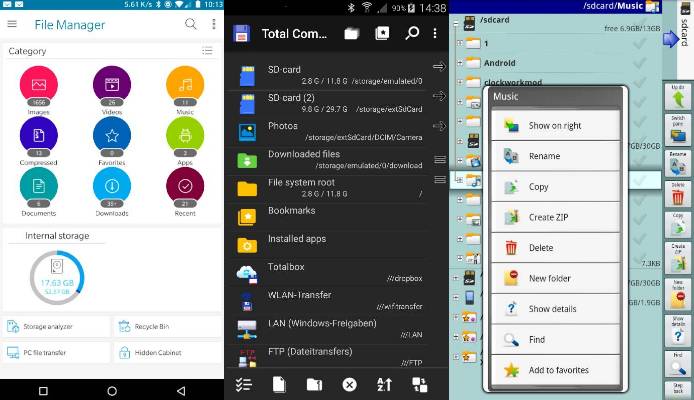Tap Up dir green arrow in side toolbar
Image resolution: width=694 pixels, height=400 pixels.
pyautogui.click(x=678, y=97)
